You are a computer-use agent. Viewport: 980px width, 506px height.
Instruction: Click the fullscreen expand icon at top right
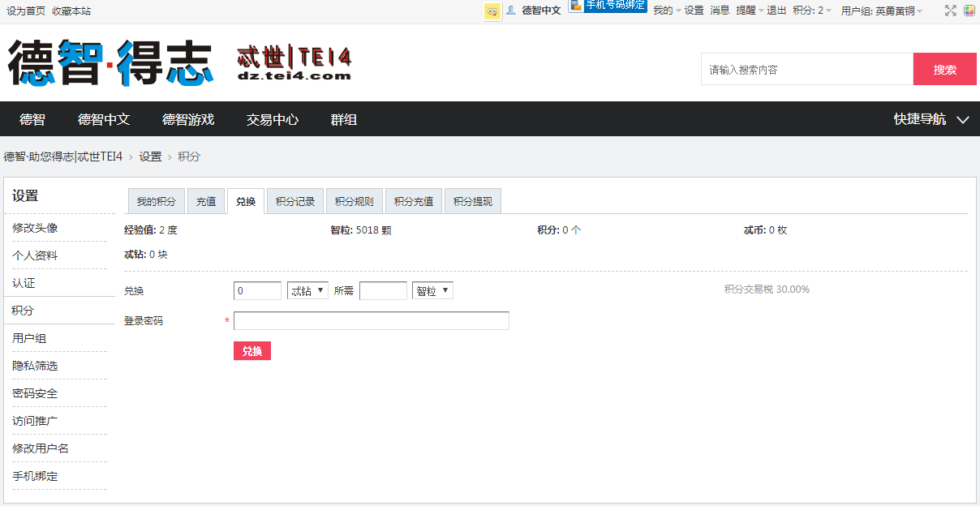(x=949, y=11)
